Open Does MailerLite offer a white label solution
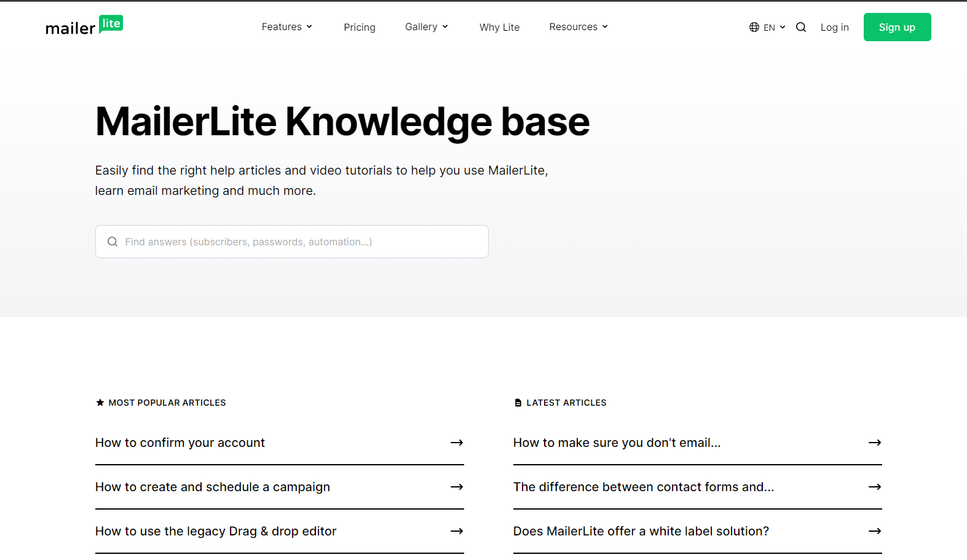 point(641,531)
